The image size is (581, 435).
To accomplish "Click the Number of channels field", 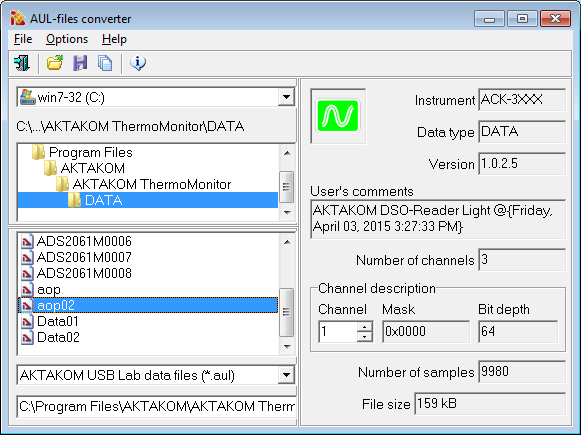I will tap(522, 260).
